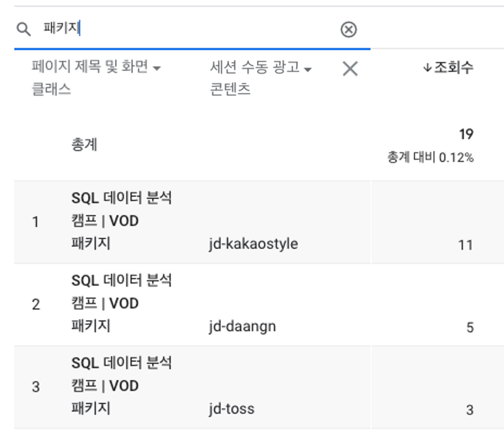Viewport: 504px width, 430px height.
Task: Click the magnifying glass search icon
Action: 24,29
